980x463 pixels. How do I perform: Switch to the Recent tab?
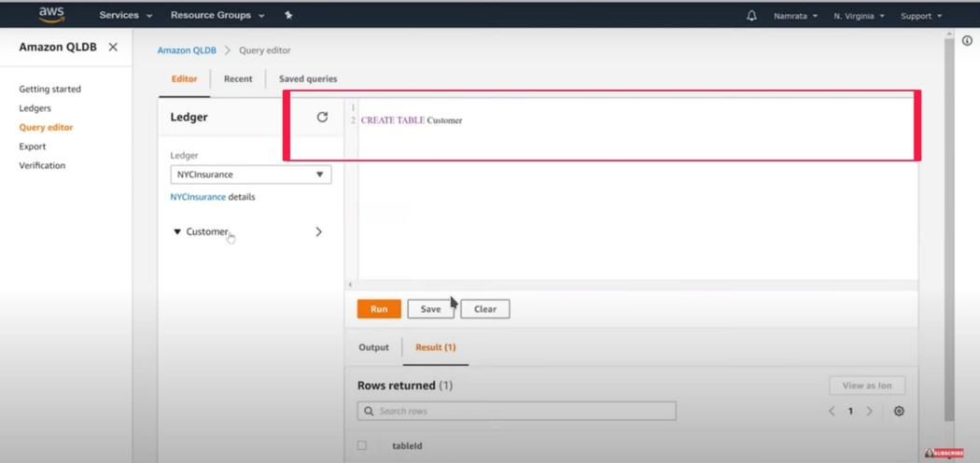(x=238, y=79)
